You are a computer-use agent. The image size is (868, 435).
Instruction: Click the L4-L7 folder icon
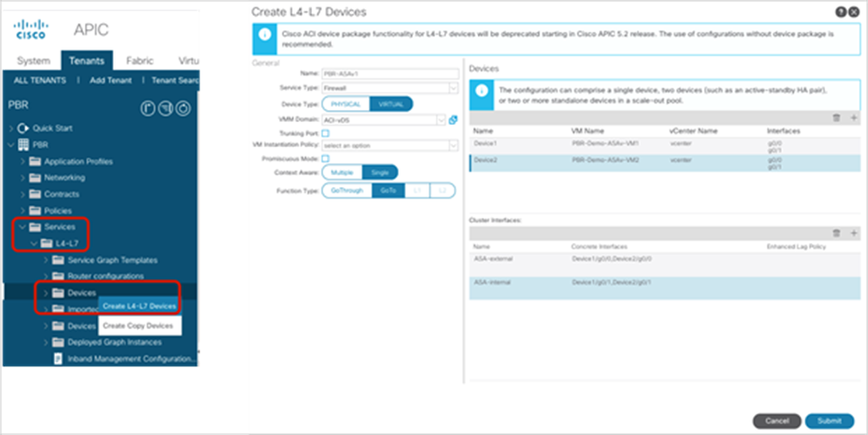(x=47, y=243)
